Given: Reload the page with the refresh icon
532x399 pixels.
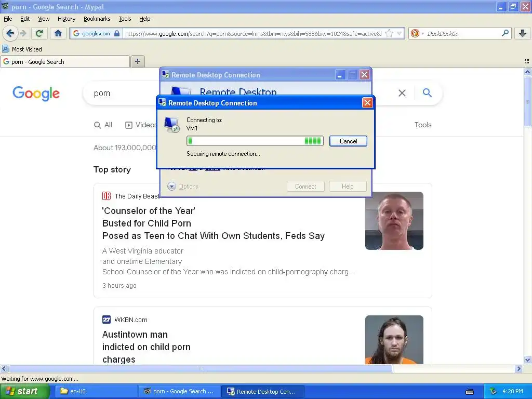Looking at the screenshot, I should (39, 33).
